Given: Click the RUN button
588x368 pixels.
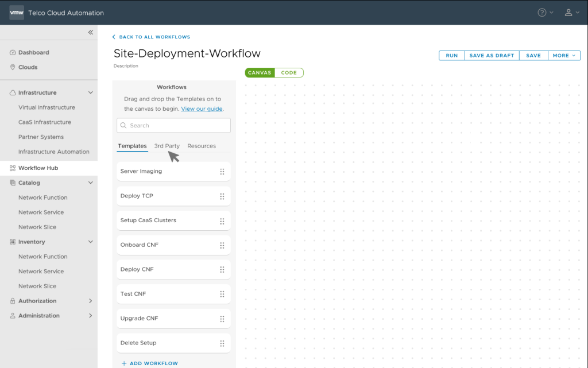Looking at the screenshot, I should click(452, 56).
